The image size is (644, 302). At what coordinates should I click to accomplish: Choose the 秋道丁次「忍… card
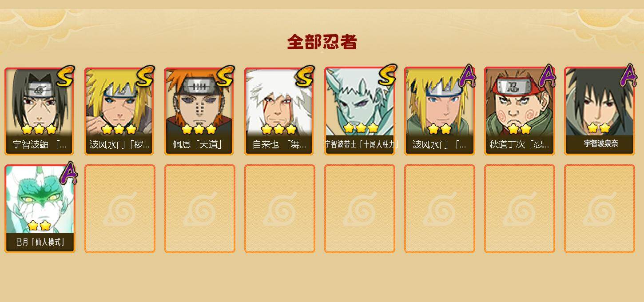tap(519, 111)
